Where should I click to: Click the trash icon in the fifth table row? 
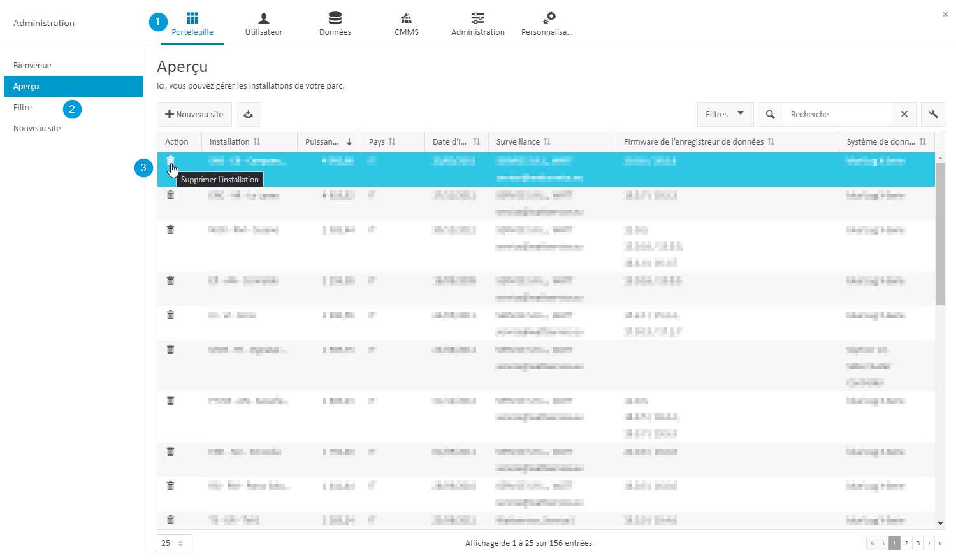170,315
